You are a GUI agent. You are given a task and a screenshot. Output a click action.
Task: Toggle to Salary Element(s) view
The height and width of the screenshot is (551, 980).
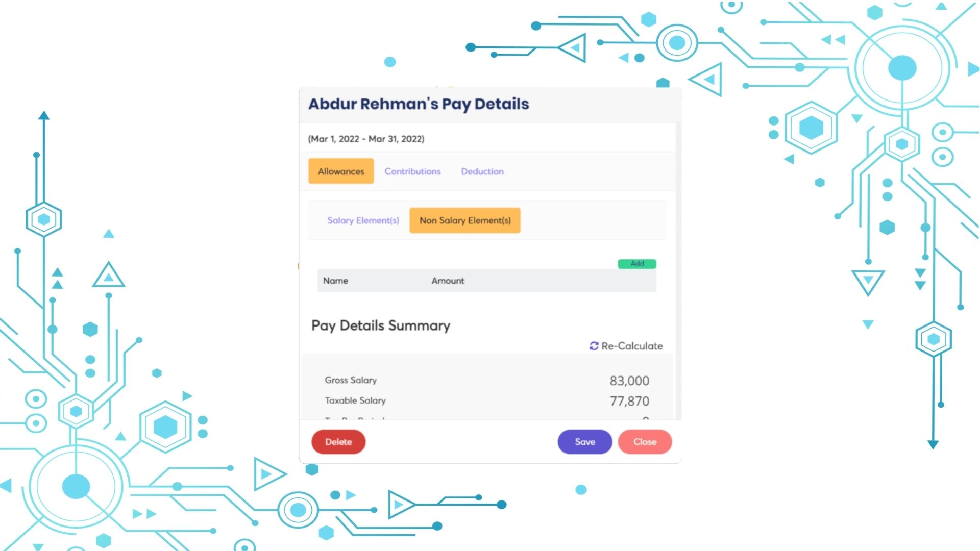point(363,220)
